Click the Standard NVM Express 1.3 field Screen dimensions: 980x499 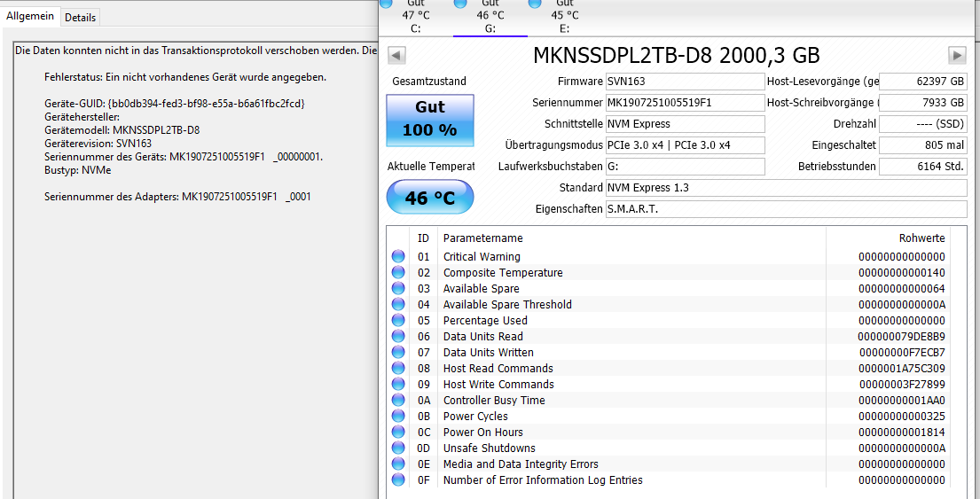(x=787, y=188)
